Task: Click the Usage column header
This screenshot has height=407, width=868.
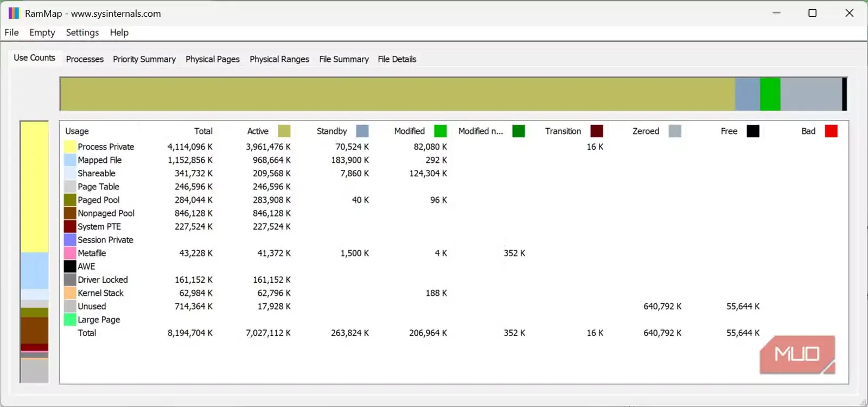Action: pos(77,131)
